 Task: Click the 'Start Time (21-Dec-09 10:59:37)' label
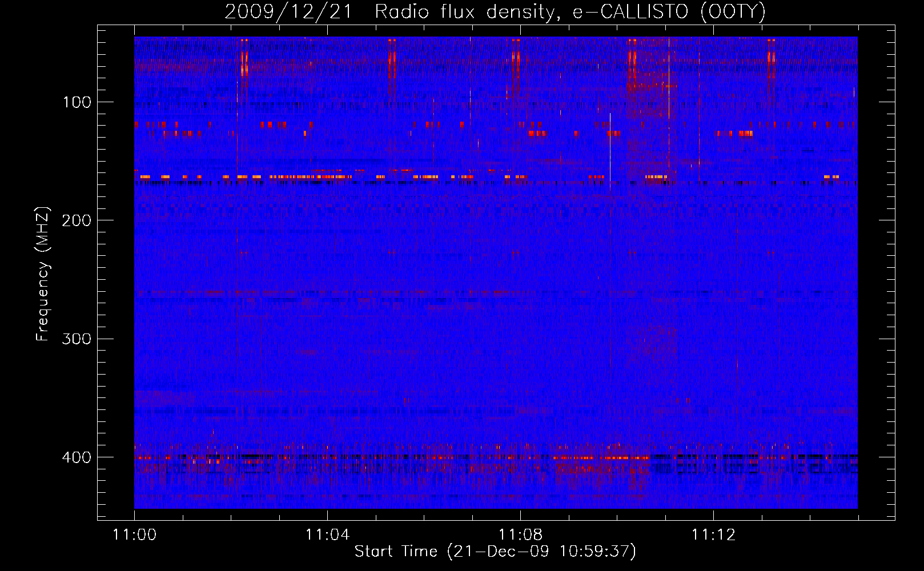coord(495,552)
